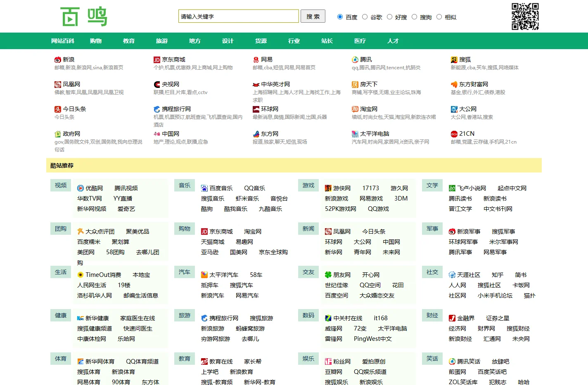Click the 朋友网 clover icon
Viewport: 588px width, 385px height.
[328, 275]
